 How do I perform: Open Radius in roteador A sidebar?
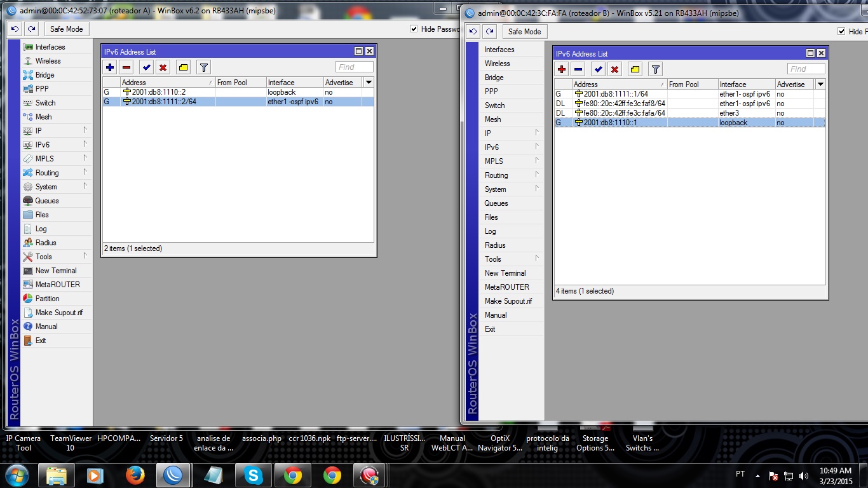pyautogui.click(x=57, y=243)
